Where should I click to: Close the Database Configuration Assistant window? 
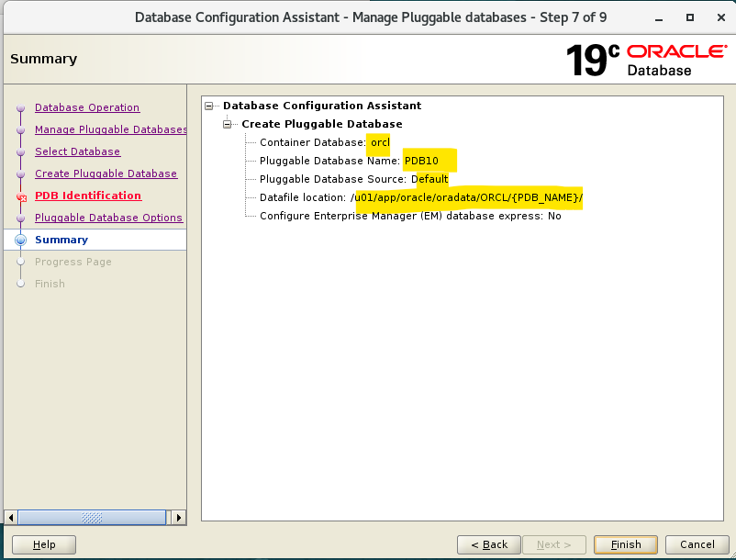(721, 17)
